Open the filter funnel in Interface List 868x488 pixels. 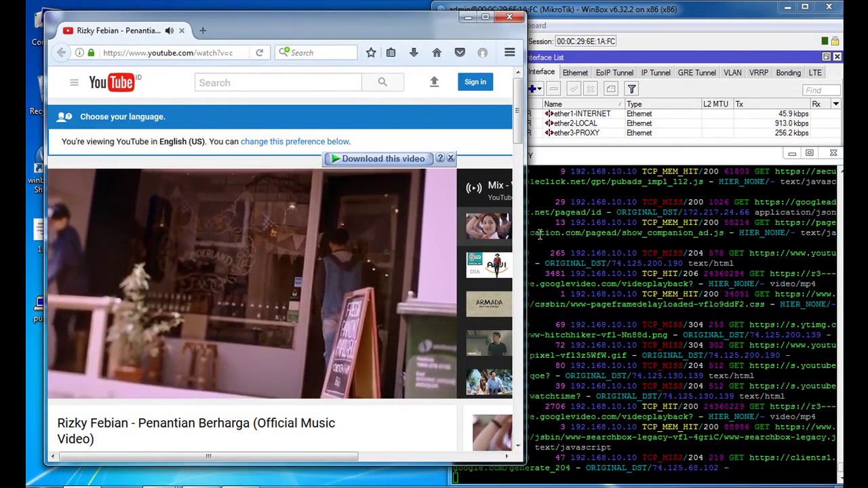coord(631,89)
